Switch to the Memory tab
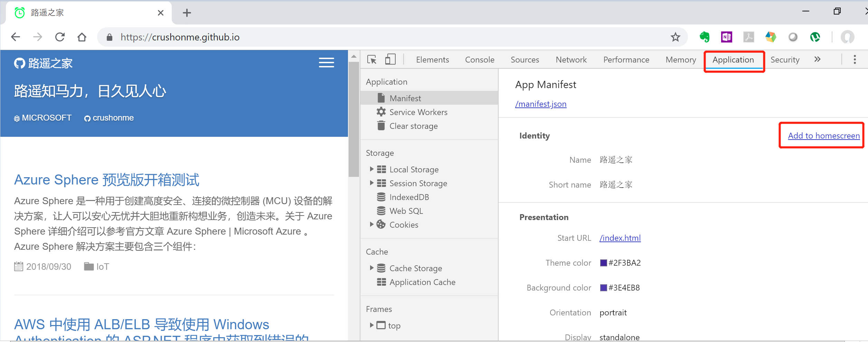This screenshot has width=868, height=342. coord(681,60)
